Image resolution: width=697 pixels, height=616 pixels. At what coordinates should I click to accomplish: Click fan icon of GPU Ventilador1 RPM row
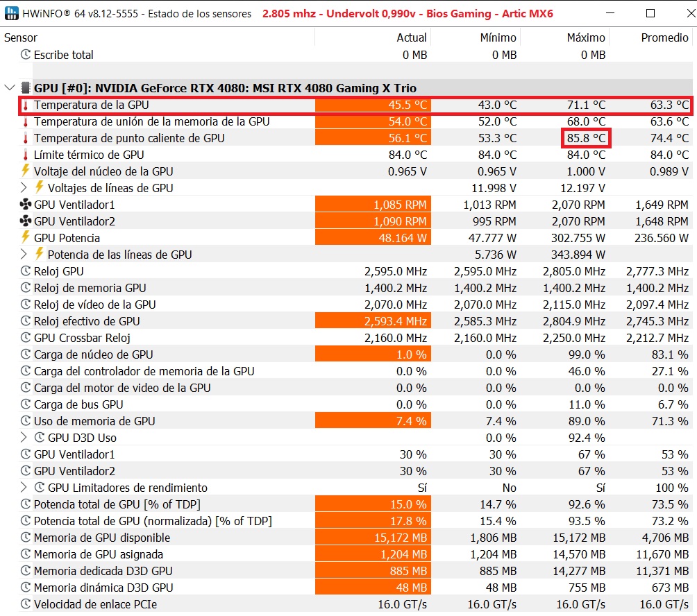(26, 205)
